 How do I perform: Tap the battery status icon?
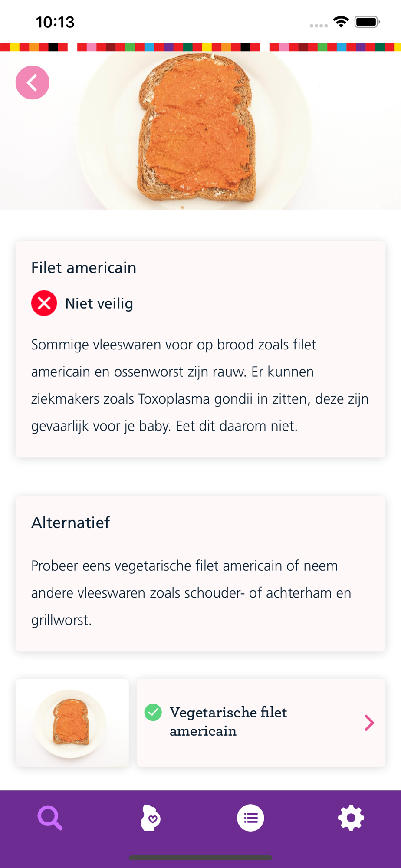tap(367, 22)
